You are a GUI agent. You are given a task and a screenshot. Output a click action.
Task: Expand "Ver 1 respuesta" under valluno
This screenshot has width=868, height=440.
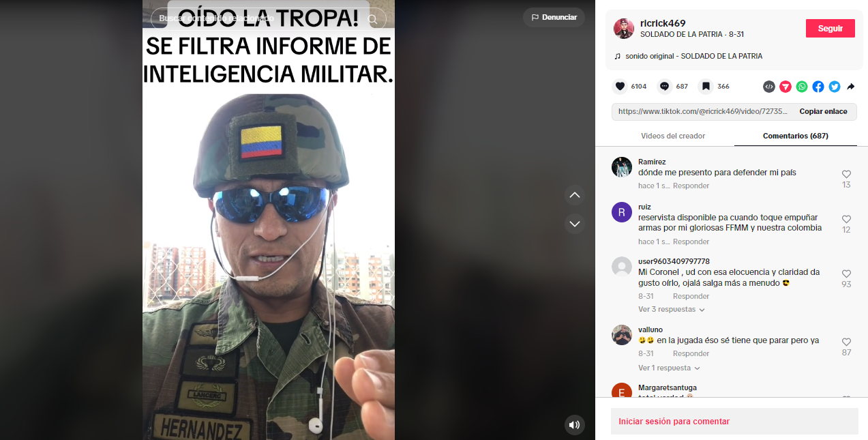pos(669,368)
